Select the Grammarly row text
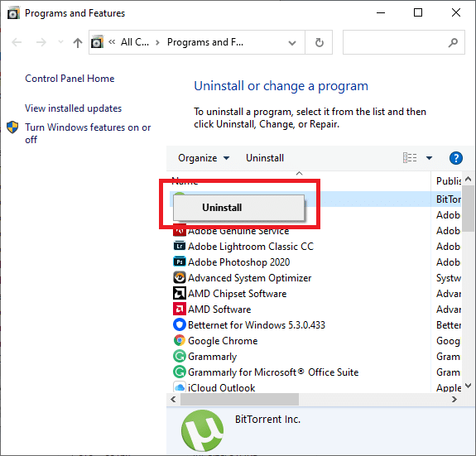Image resolution: width=476 pixels, height=456 pixels. (x=212, y=357)
